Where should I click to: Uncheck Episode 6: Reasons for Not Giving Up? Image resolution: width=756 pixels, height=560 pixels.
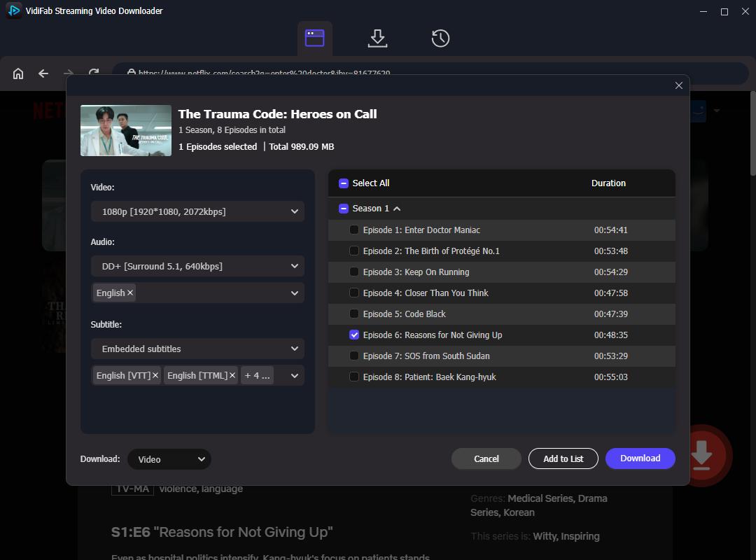(x=354, y=335)
